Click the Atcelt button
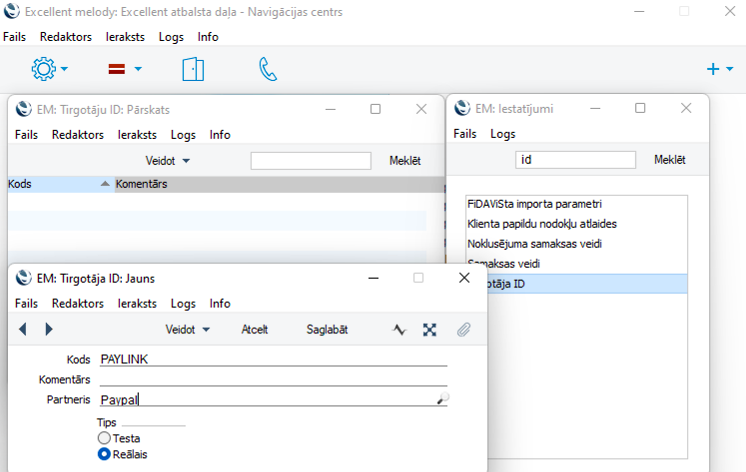Screen dimensions: 746x472 255,329
